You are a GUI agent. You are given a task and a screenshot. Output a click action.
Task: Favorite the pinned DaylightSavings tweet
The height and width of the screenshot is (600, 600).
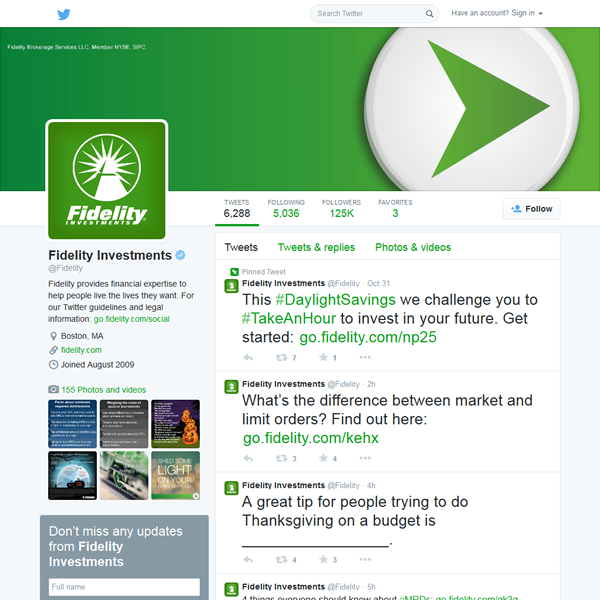point(323,357)
